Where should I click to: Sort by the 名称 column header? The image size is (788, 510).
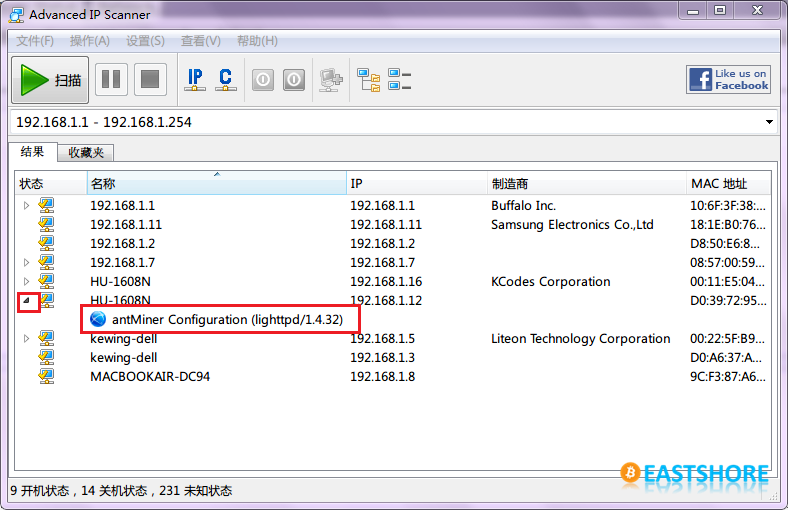(217, 183)
